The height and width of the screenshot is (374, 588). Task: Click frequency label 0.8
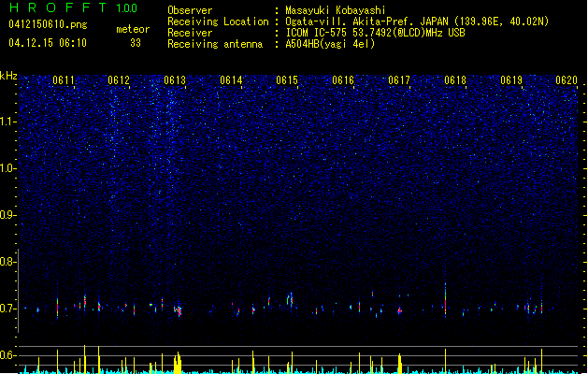coord(8,262)
